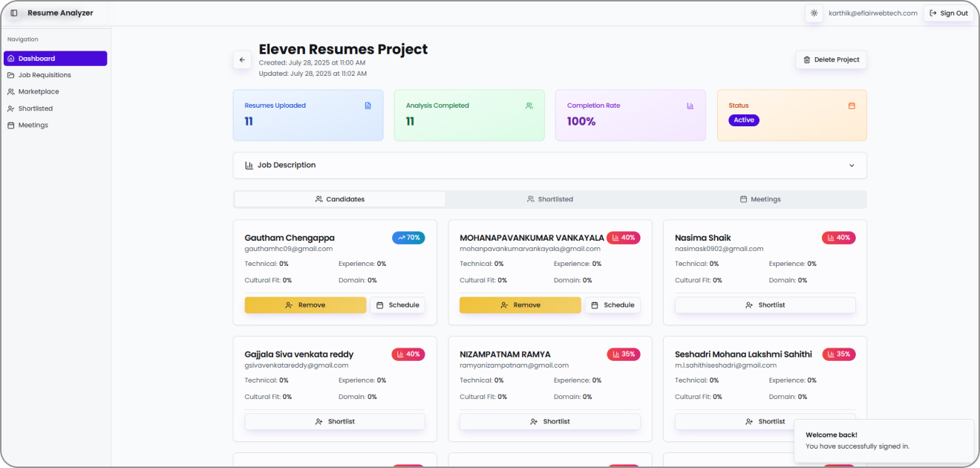Screen dimensions: 980x468
Task: Click Gautham Chengappa's 70% score badge
Action: (408, 238)
